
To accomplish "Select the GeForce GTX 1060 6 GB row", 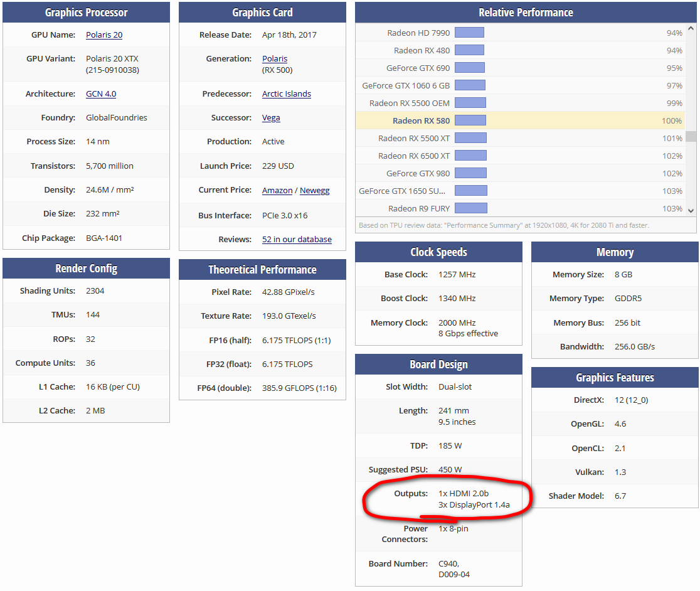I will pos(520,85).
